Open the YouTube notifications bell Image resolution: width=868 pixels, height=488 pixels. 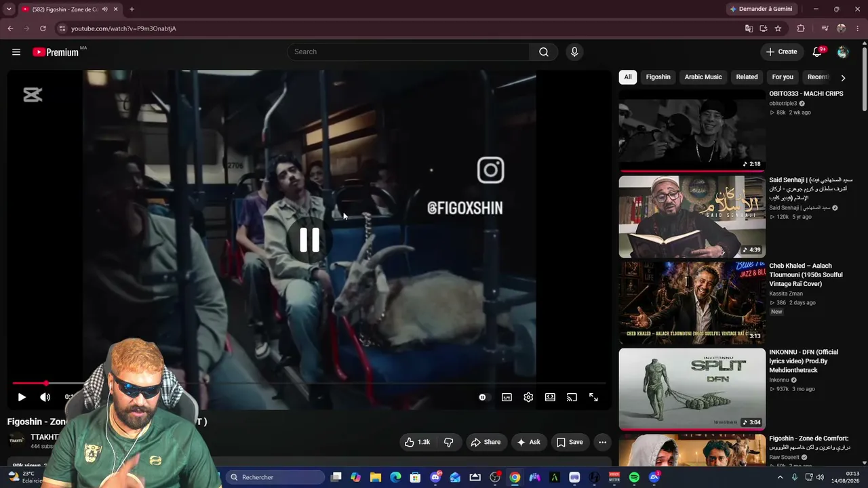(818, 52)
